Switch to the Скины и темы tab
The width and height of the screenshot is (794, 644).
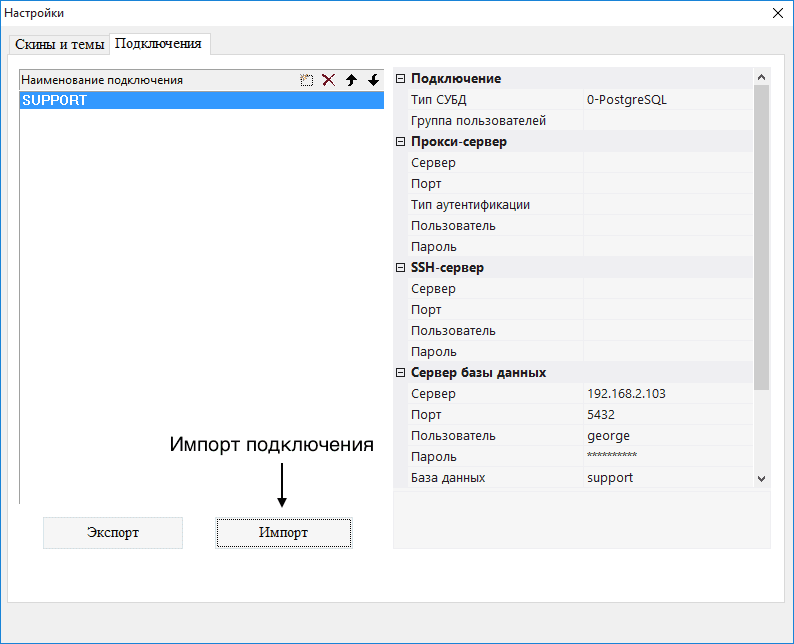pos(60,45)
